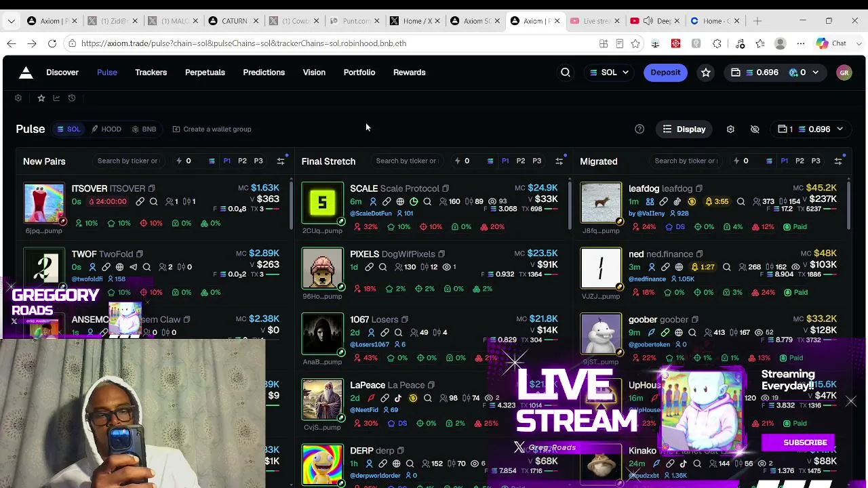Image resolution: width=868 pixels, height=488 pixels.
Task: Open a new browser tab with the plus
Action: (x=757, y=21)
